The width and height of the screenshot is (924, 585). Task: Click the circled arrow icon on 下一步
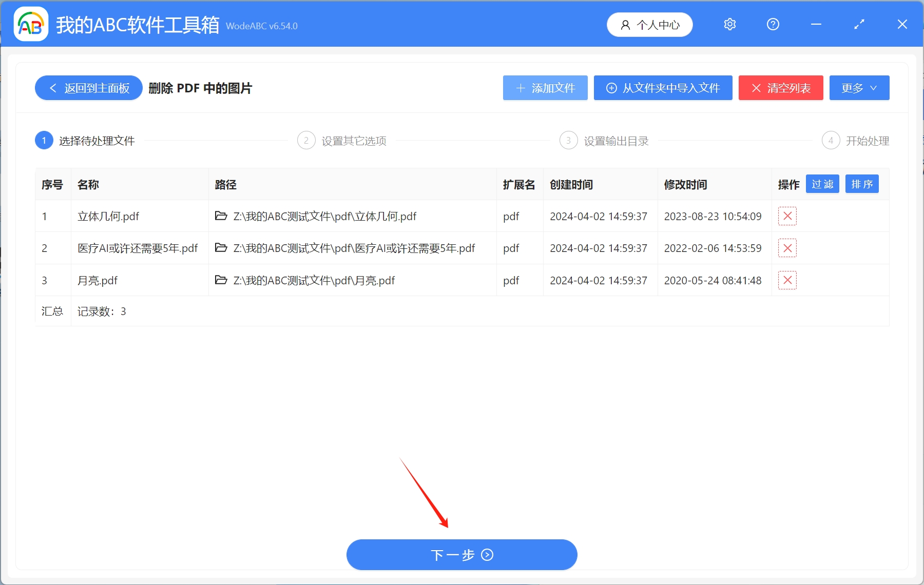487,555
